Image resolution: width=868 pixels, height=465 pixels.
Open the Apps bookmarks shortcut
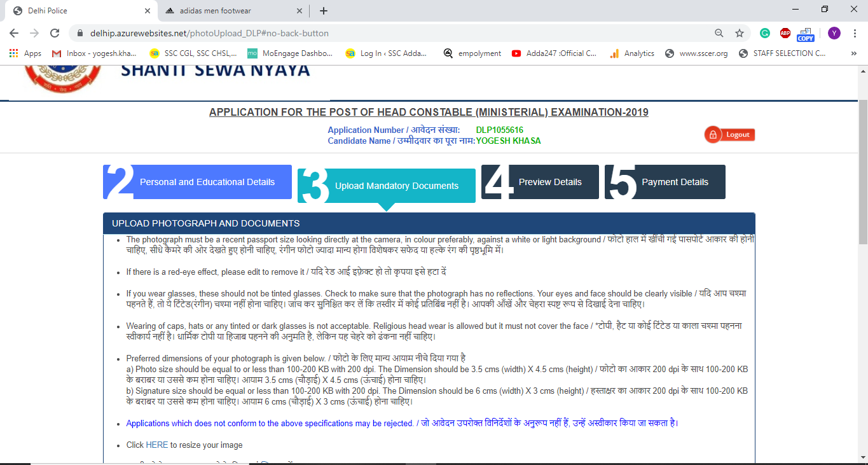(x=25, y=53)
